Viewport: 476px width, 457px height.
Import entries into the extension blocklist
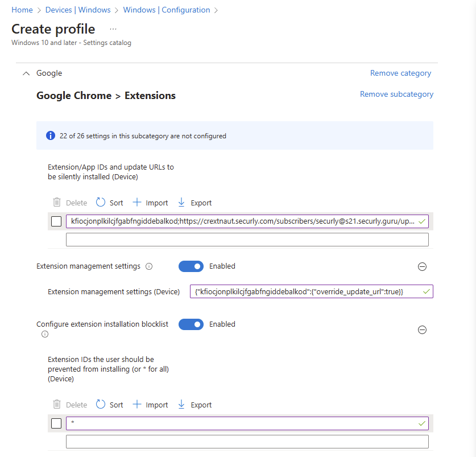pyautogui.click(x=150, y=405)
